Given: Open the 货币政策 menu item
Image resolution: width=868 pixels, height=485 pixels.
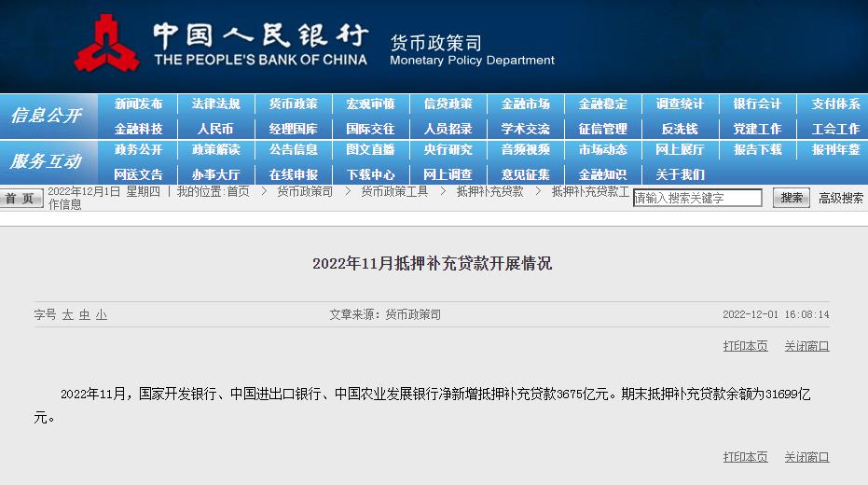Looking at the screenshot, I should point(293,104).
